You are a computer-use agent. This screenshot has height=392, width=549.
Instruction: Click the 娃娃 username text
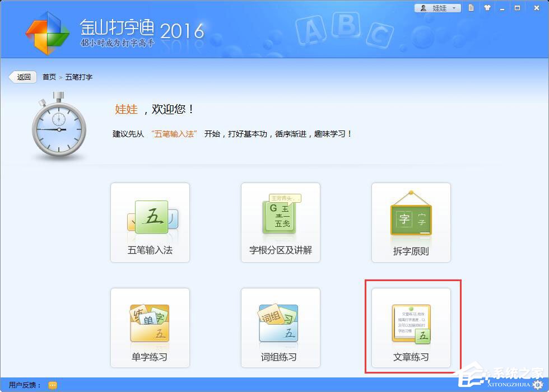440,8
